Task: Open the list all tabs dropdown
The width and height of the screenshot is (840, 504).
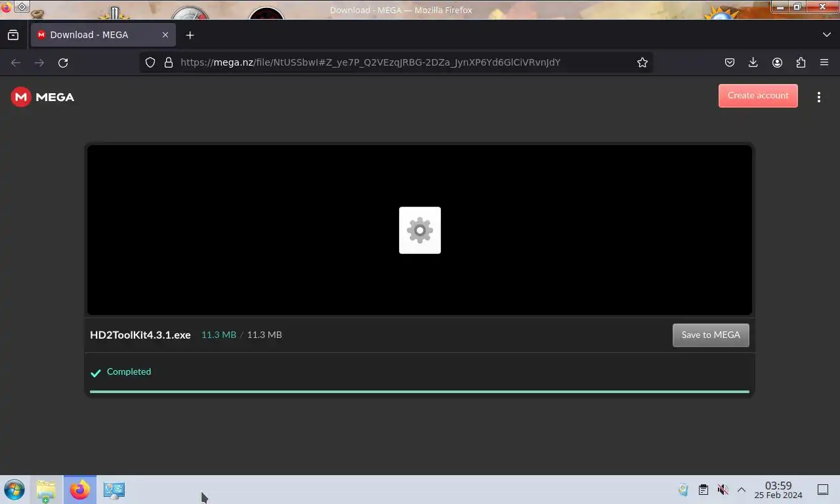Action: tap(827, 35)
